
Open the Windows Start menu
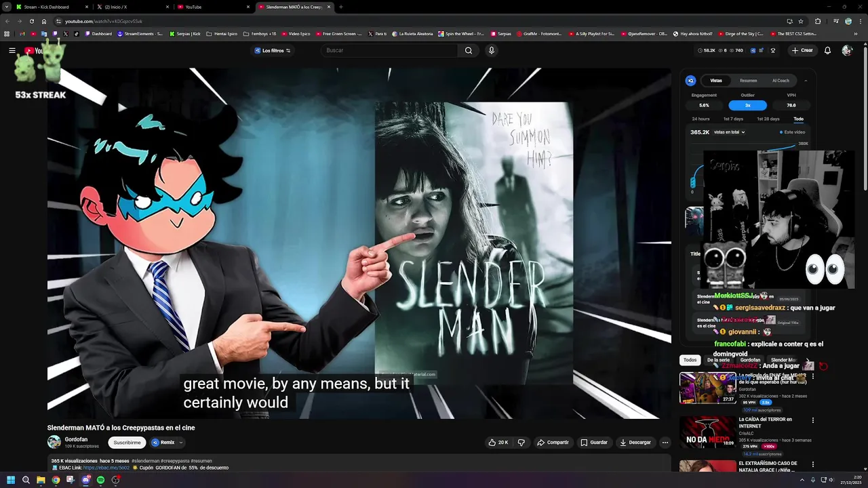(11, 480)
